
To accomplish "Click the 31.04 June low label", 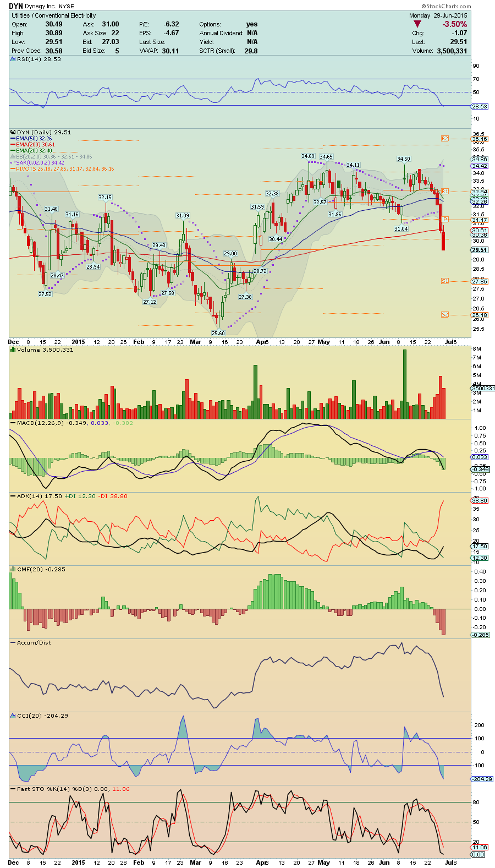I will (x=401, y=228).
